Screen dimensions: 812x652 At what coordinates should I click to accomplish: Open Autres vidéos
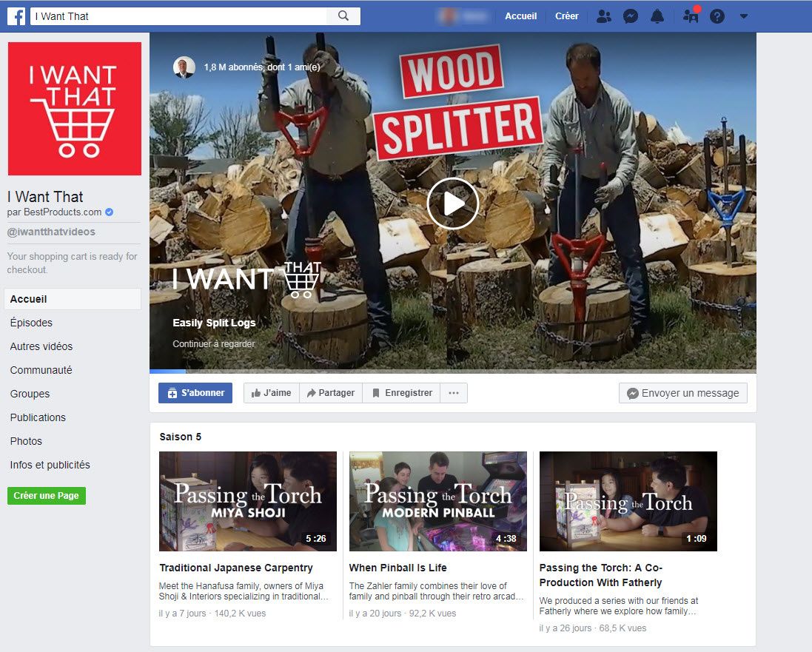tap(41, 346)
